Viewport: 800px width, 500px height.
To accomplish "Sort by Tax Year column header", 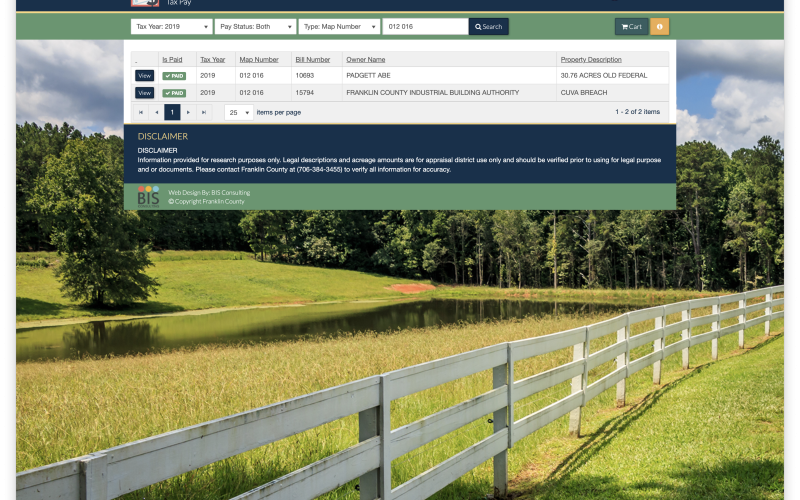I will click(212, 60).
